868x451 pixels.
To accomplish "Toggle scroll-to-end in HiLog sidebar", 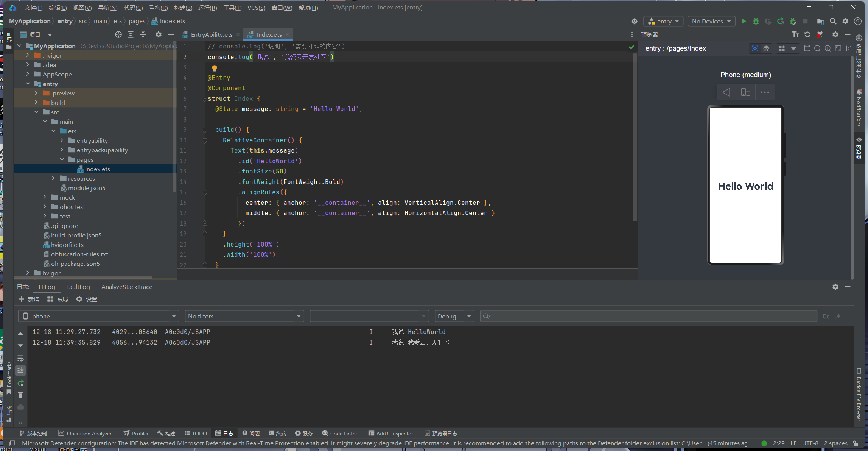I will click(x=20, y=370).
